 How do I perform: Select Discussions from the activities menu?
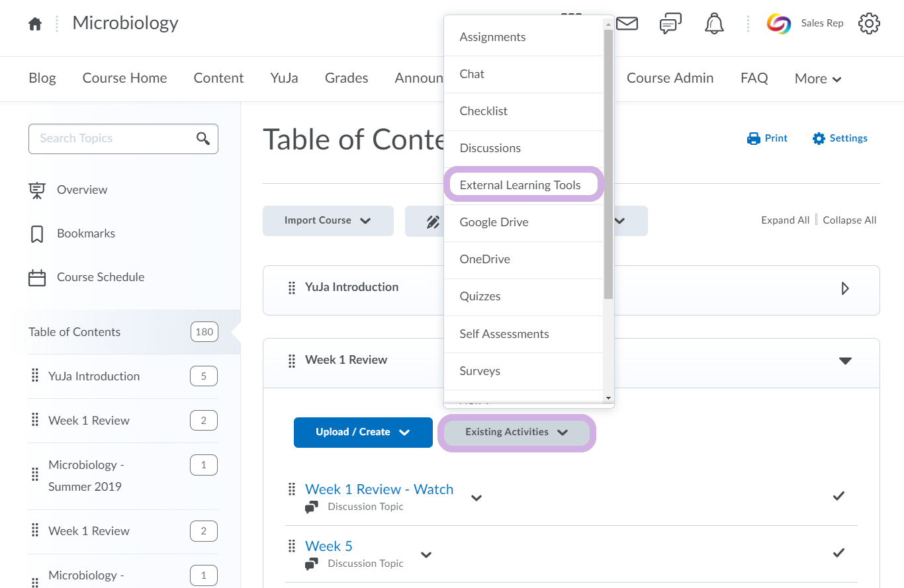523,148
